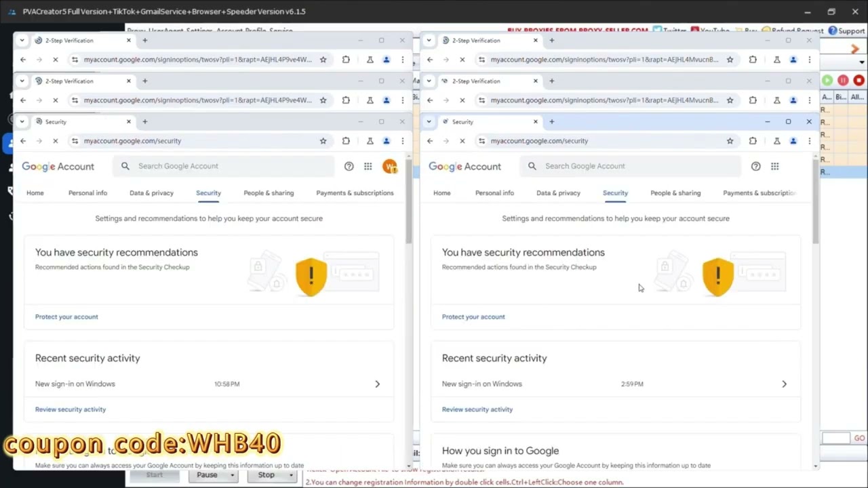The width and height of the screenshot is (868, 488).
Task: Click Chrome Labs flask icon in left Security window
Action: [x=370, y=141]
